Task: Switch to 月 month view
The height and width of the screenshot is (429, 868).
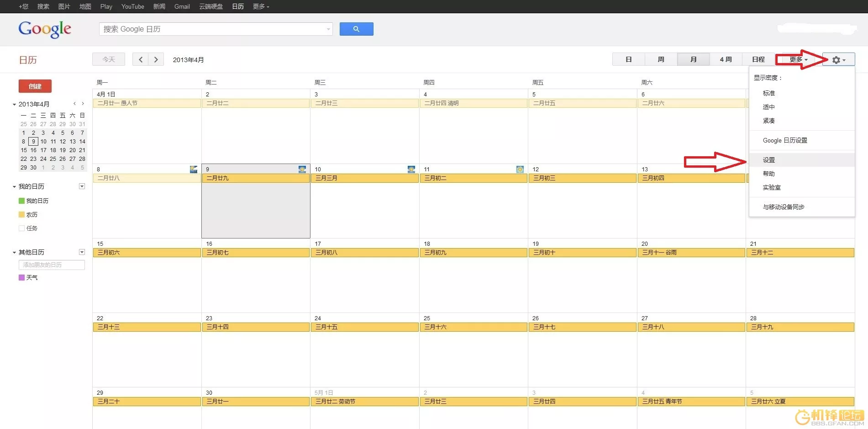Action: [x=694, y=59]
